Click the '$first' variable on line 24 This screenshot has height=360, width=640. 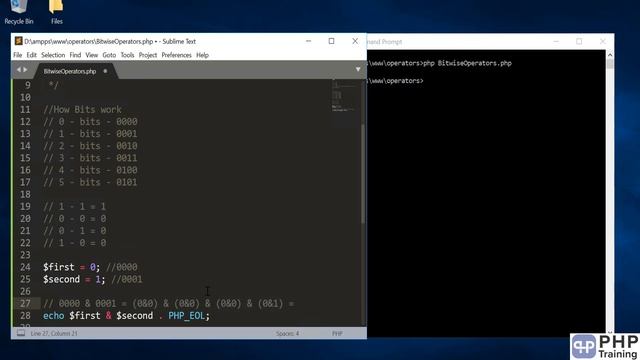[x=59, y=267]
